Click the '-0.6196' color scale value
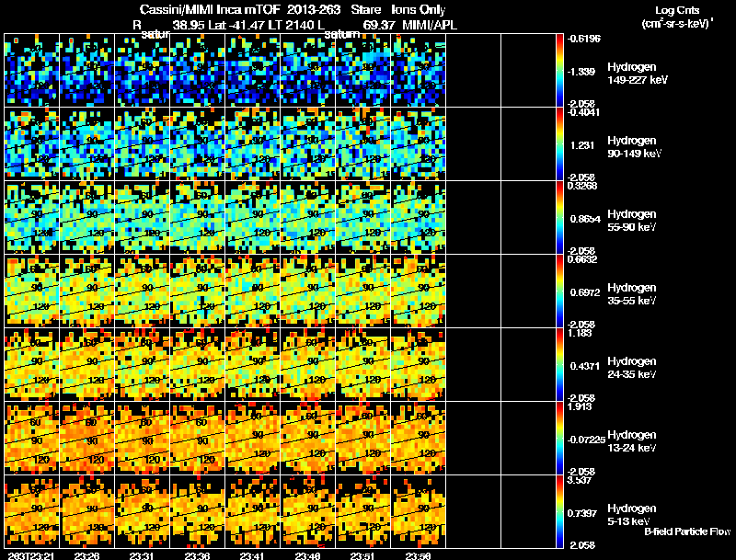Viewport: 736px width, 560px height. [x=584, y=39]
